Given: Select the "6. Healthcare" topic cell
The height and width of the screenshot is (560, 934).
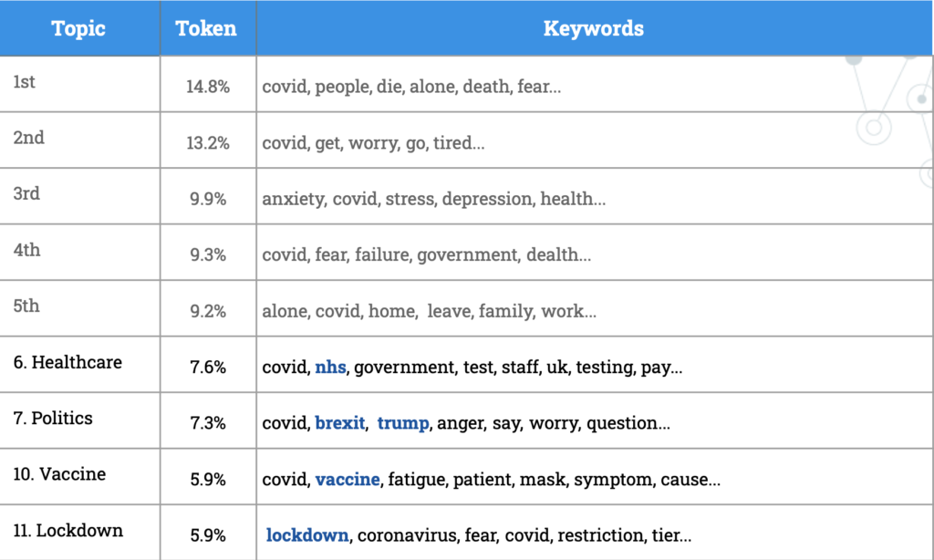Looking at the screenshot, I should click(x=67, y=362).
